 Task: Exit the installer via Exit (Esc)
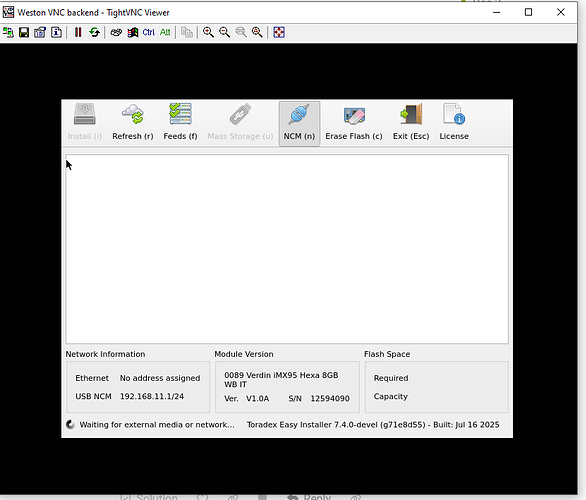pyautogui.click(x=411, y=122)
